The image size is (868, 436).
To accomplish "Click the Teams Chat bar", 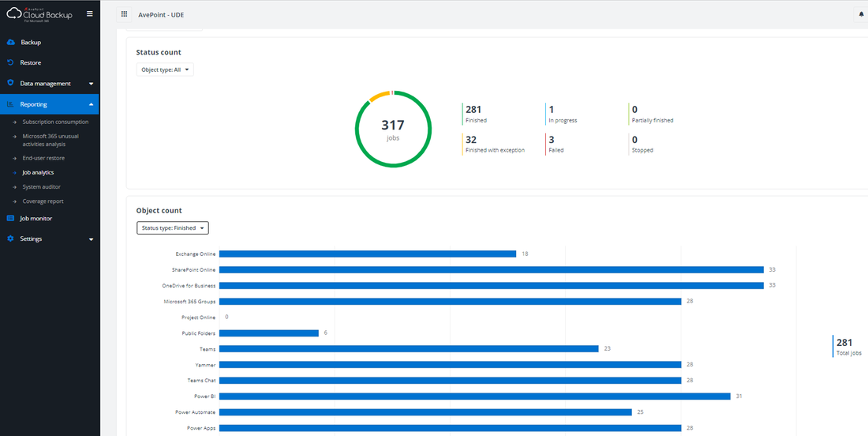I will pos(450,381).
